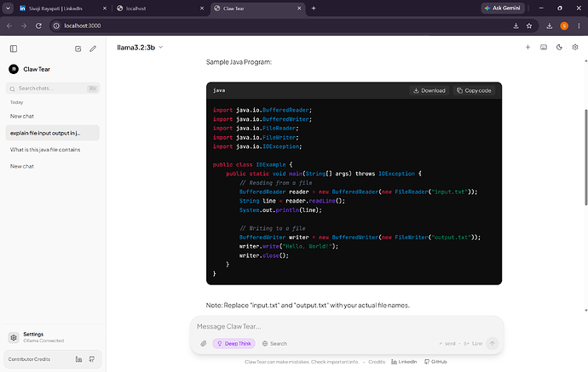Copy code from the Java block

[x=474, y=90]
